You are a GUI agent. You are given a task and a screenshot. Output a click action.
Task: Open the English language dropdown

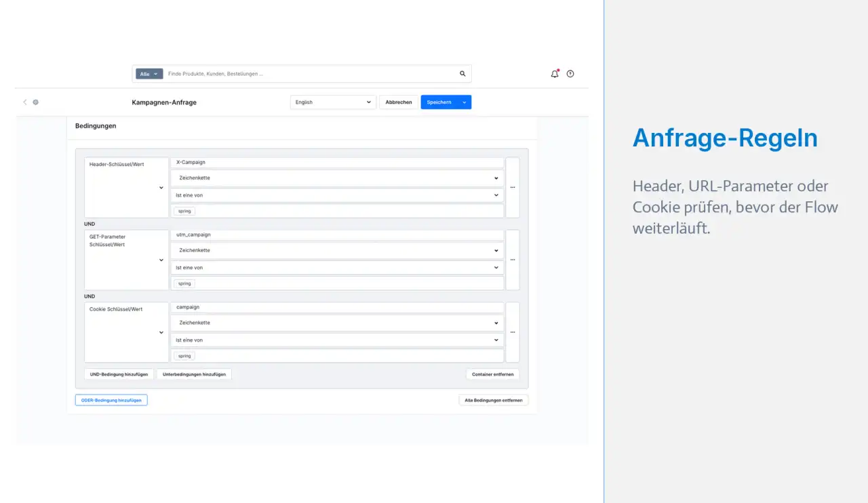pyautogui.click(x=333, y=102)
